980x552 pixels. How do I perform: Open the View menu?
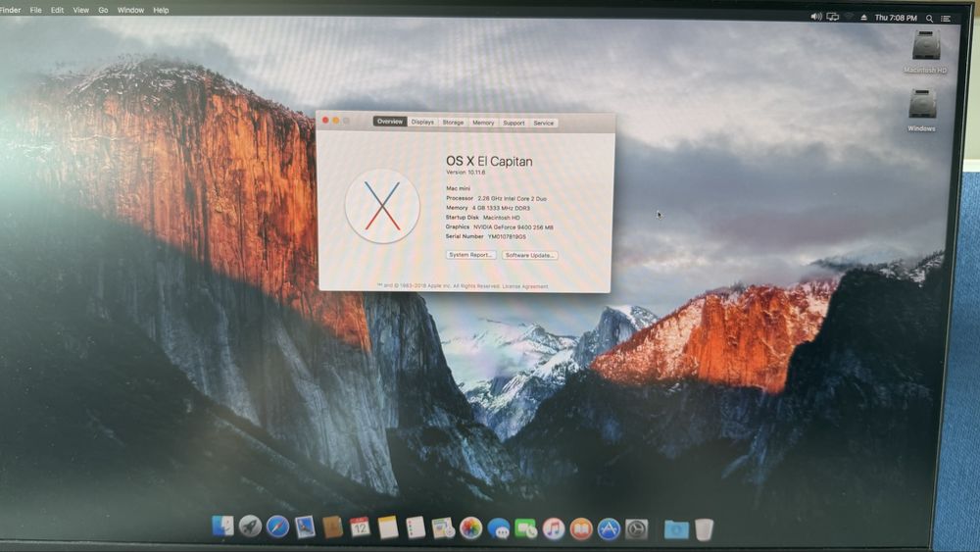coord(80,10)
